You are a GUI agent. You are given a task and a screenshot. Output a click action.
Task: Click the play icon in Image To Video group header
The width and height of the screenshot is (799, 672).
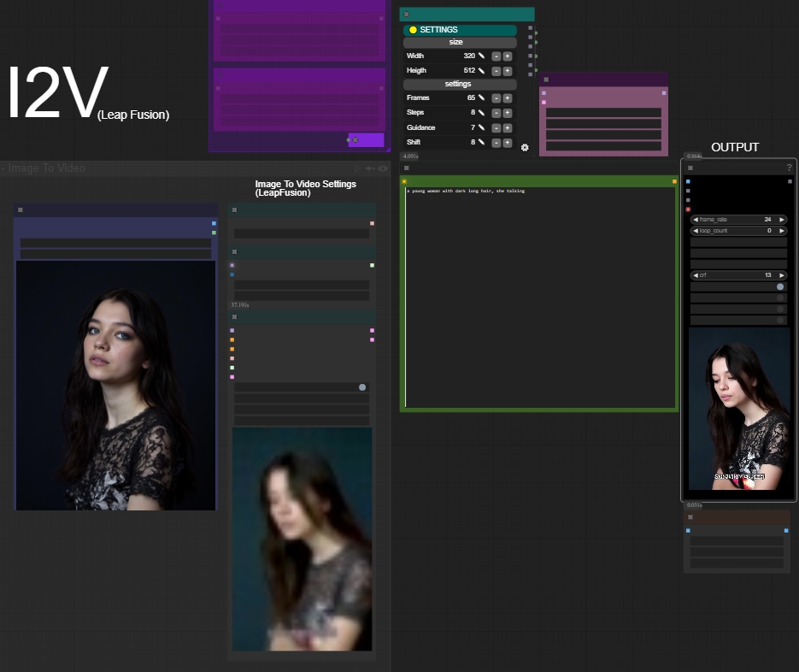click(x=357, y=168)
